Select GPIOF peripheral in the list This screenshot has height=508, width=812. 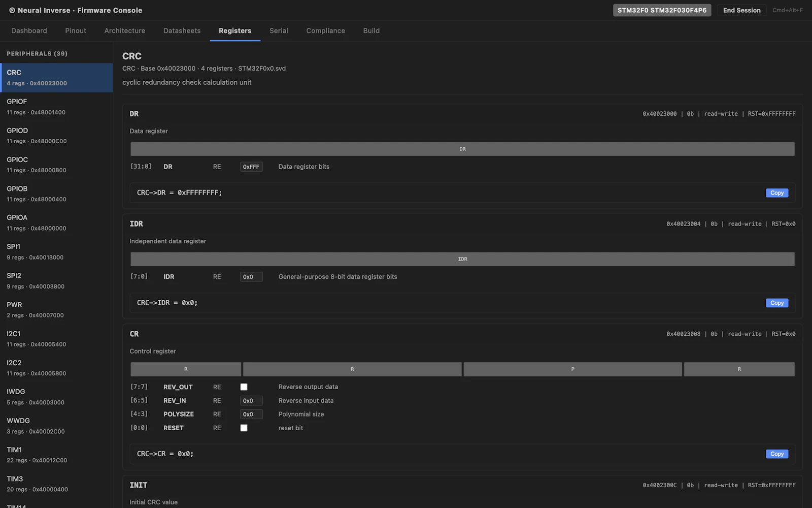[56, 107]
